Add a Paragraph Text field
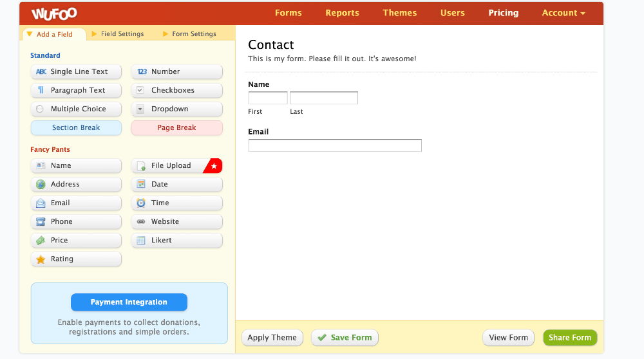 [76, 90]
